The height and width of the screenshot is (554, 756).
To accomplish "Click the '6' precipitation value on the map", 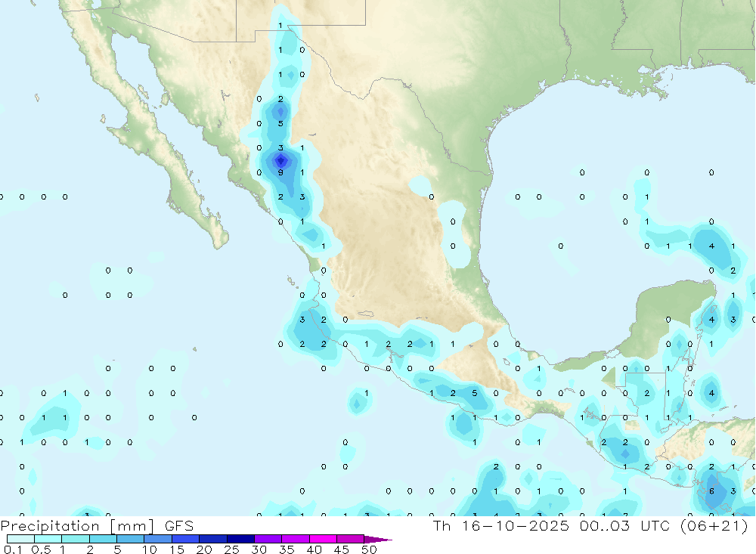I will [x=711, y=491].
